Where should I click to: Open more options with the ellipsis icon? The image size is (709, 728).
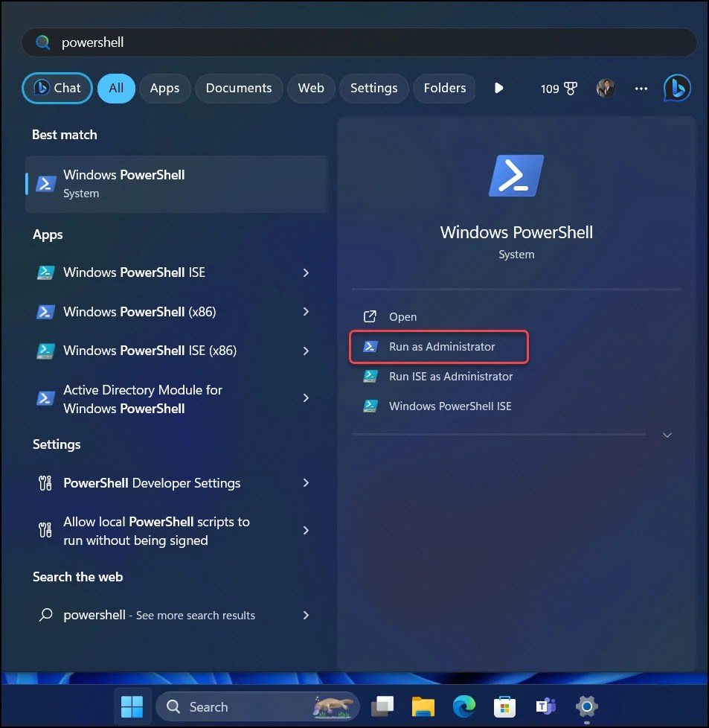641,88
